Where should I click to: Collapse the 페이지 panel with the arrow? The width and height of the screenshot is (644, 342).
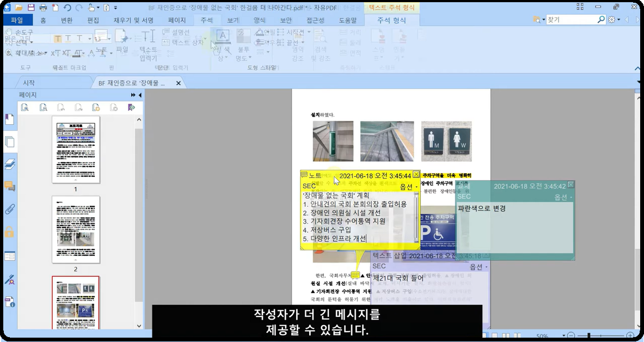pyautogui.click(x=140, y=95)
